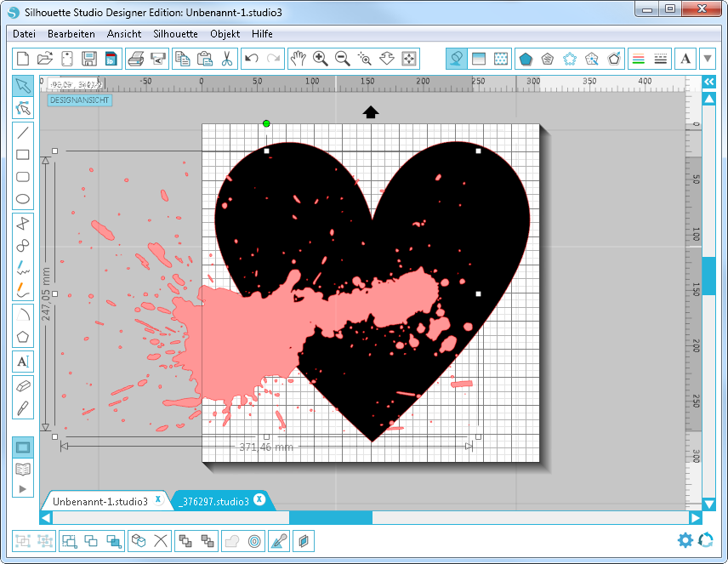Viewport: 728px width, 564px height.
Task: Select the Pan hand tool
Action: 298,59
